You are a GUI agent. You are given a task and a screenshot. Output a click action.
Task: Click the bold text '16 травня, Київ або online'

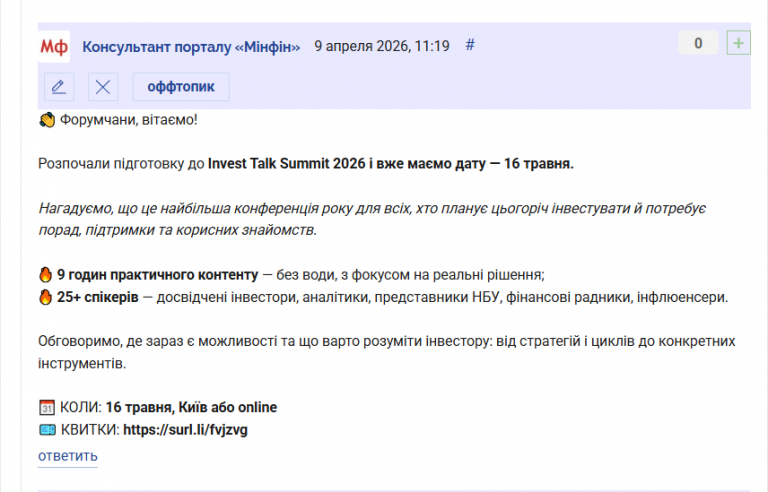191,407
